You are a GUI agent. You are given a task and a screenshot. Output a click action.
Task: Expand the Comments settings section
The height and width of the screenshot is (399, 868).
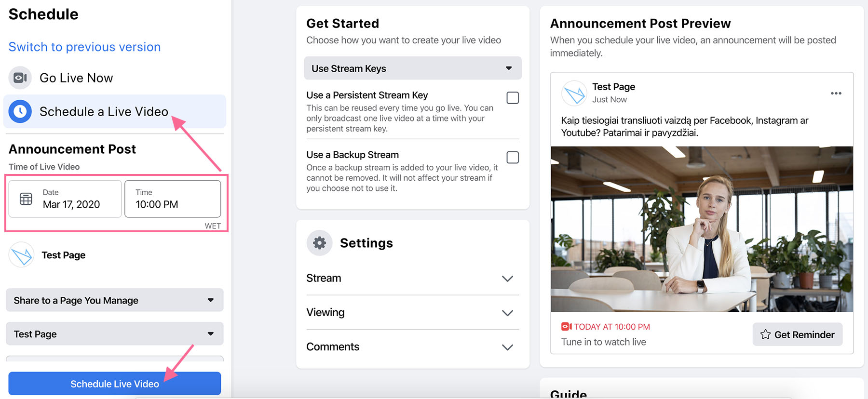[413, 347]
